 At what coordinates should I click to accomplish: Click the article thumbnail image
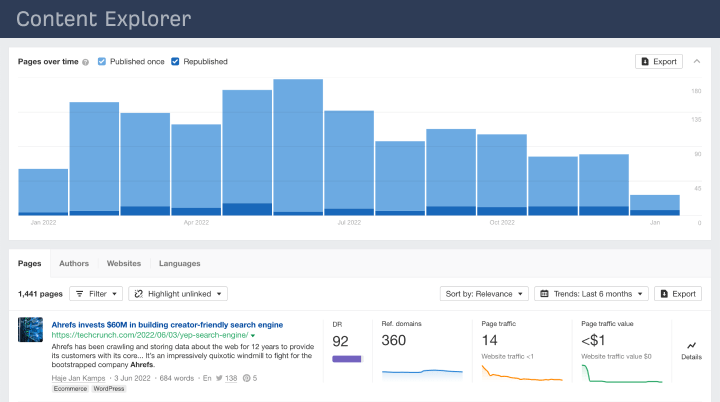pyautogui.click(x=30, y=329)
